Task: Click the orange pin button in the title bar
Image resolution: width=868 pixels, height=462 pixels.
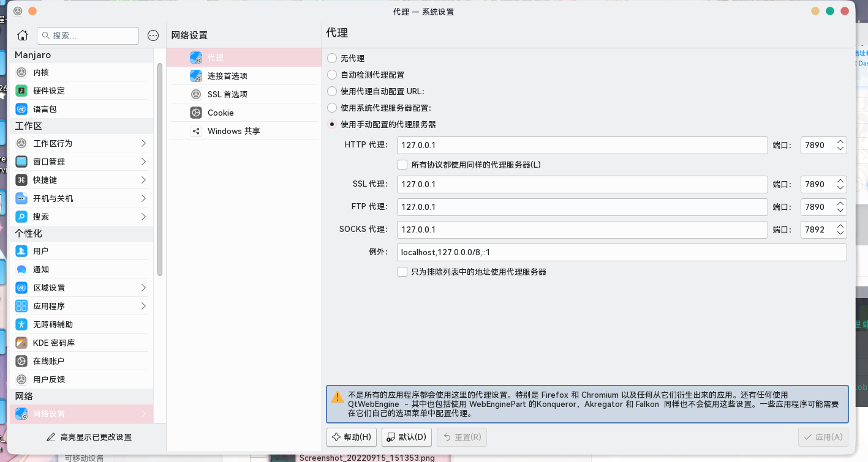Action: 32,11
